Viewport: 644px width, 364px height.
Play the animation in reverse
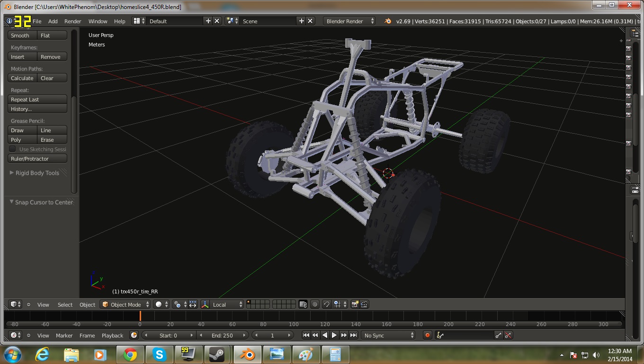(325, 335)
